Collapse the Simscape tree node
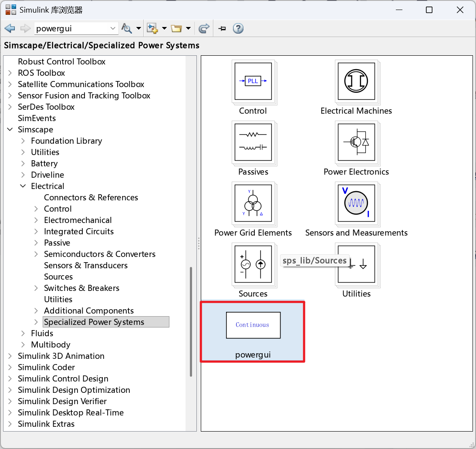This screenshot has height=449, width=476. coord(10,130)
